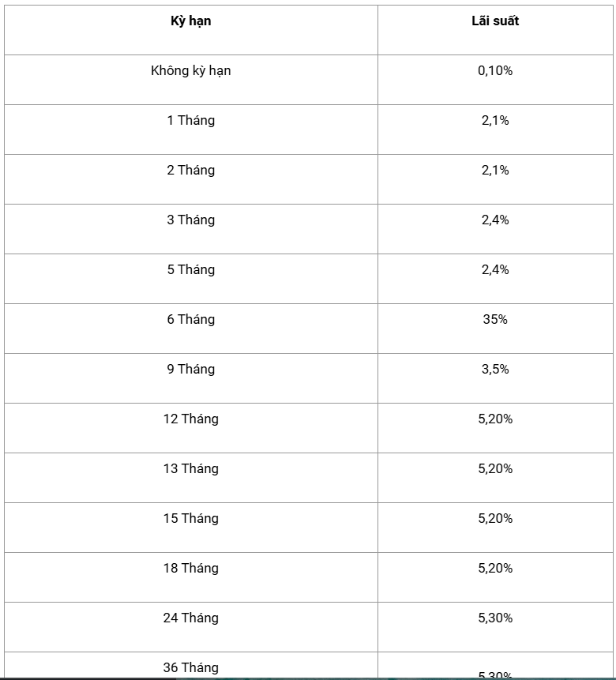616x680 pixels.
Task: Click the "13 Tháng" term cell
Action: tap(191, 469)
